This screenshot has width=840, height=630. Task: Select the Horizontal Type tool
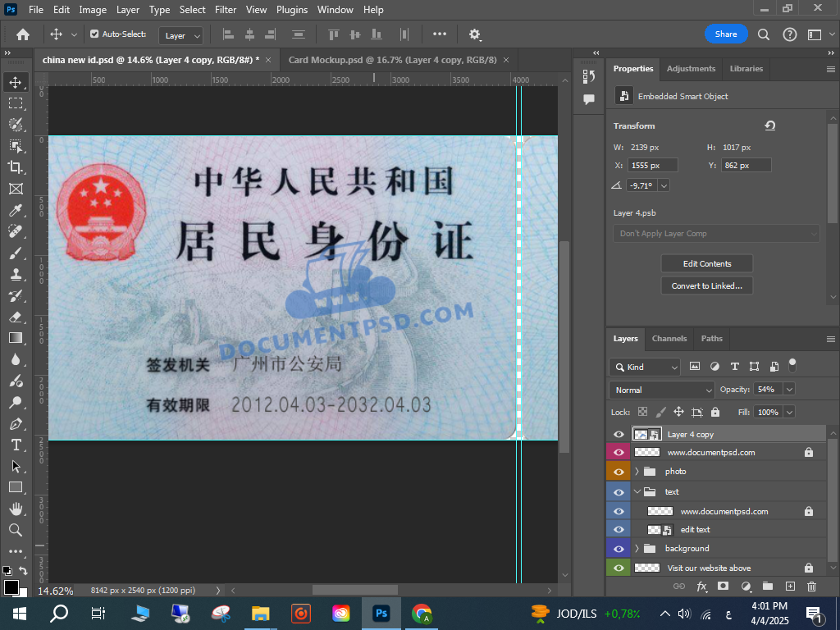point(16,445)
